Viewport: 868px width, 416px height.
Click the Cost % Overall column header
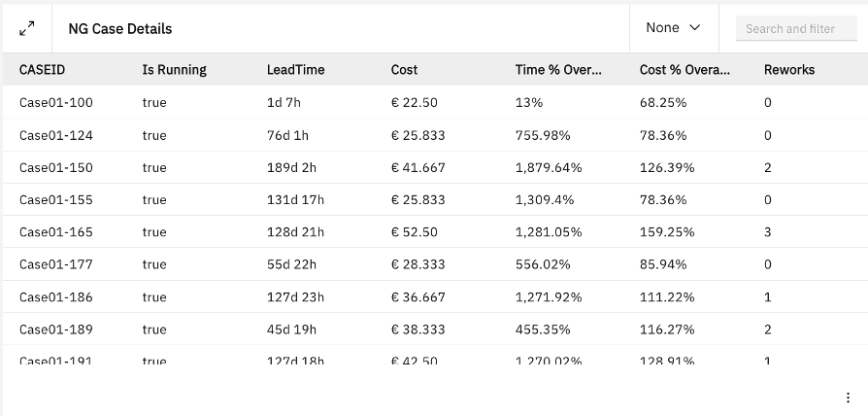click(x=685, y=70)
